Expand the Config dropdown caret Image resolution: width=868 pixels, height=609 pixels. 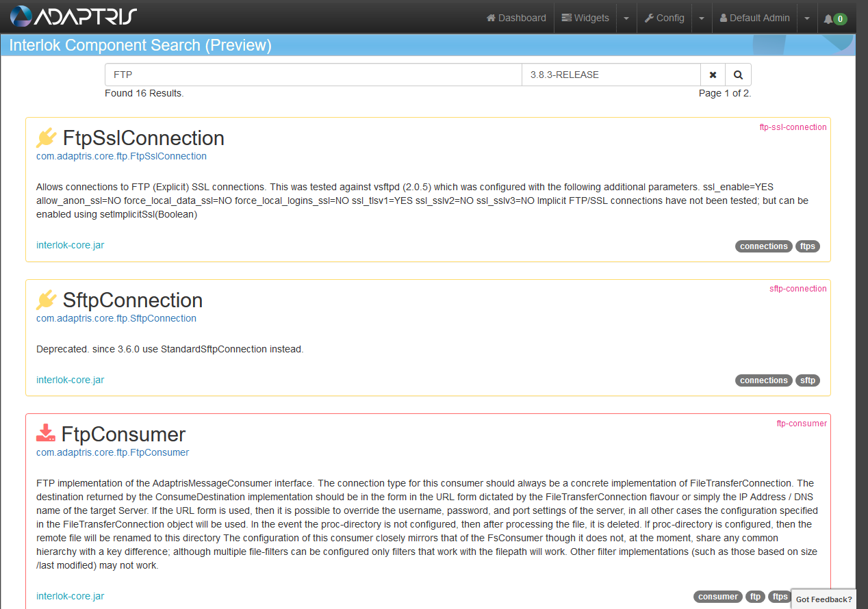pyautogui.click(x=702, y=18)
